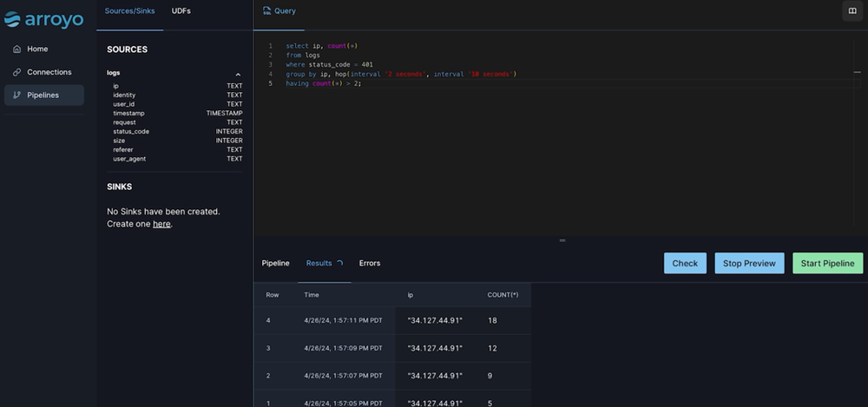Open the Connections page
The height and width of the screenshot is (407, 868).
coord(43,72)
